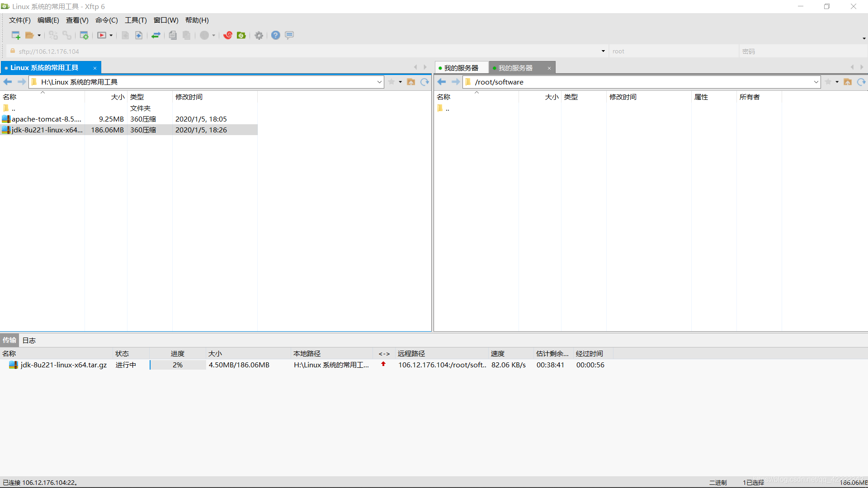868x488 pixels.
Task: Select the jdk-8u221-linux-x64 file in local pane
Action: [129, 130]
